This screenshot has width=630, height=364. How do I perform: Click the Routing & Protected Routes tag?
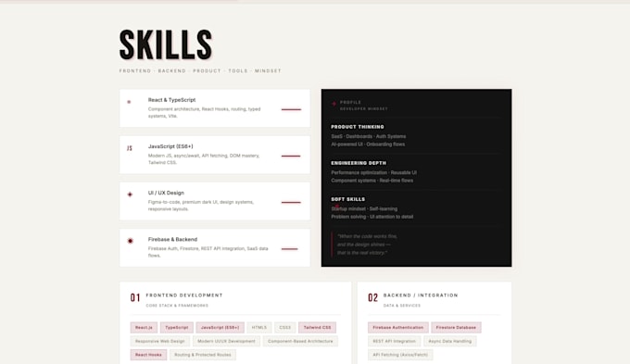pos(203,355)
